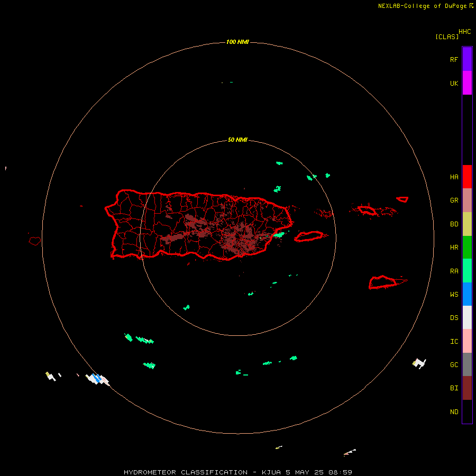Click the WS legend label

click(454, 295)
